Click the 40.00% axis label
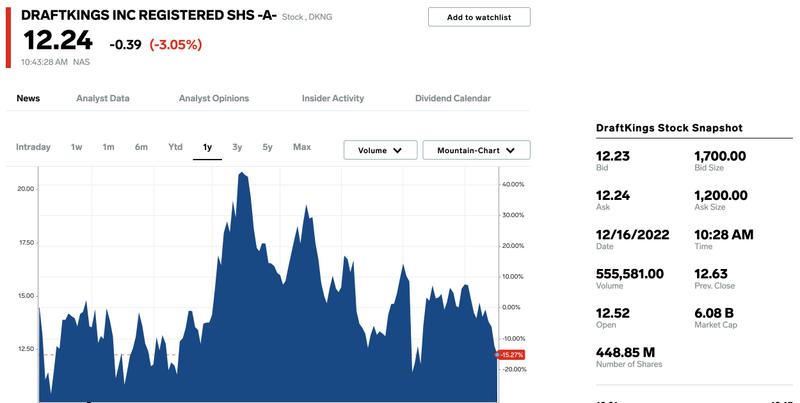This screenshot has height=403, width=800. pos(513,184)
